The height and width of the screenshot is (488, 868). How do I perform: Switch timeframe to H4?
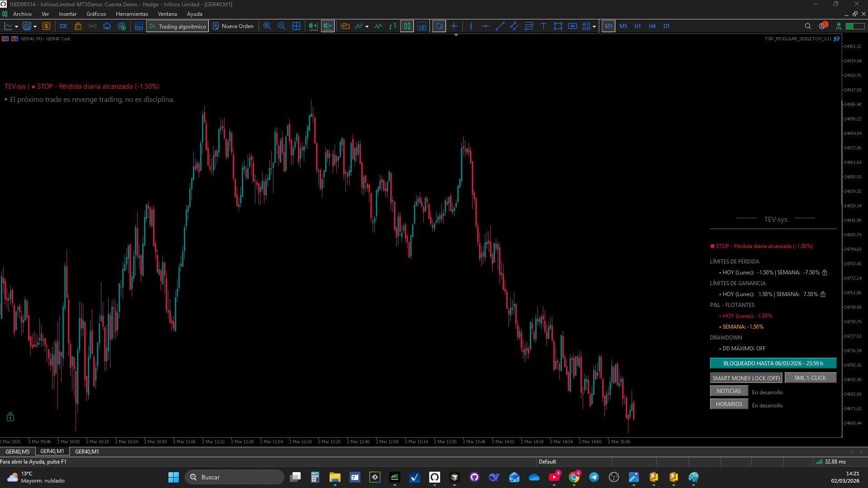tap(652, 26)
